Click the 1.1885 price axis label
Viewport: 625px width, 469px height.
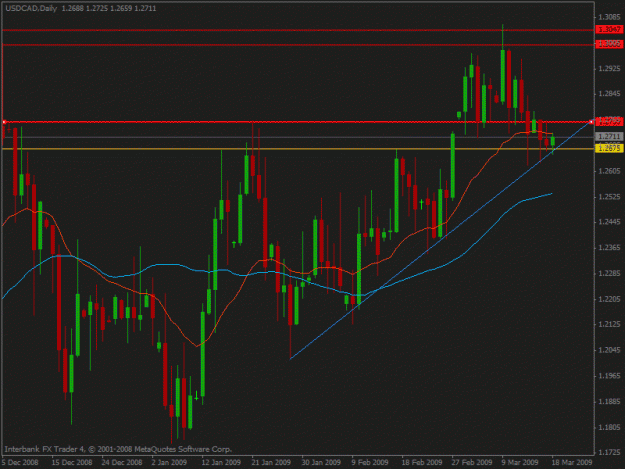coord(609,402)
